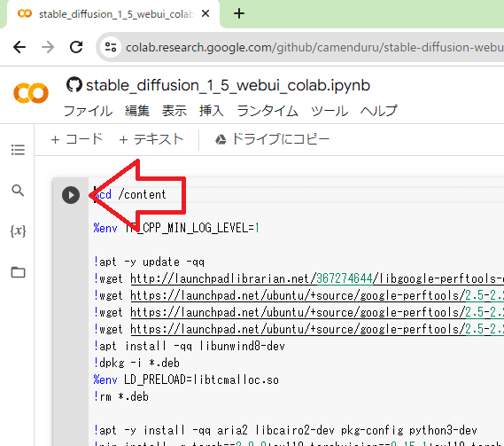Click the line '%env LD_PRELOAD=libtcmalloc.so'

pos(186,380)
